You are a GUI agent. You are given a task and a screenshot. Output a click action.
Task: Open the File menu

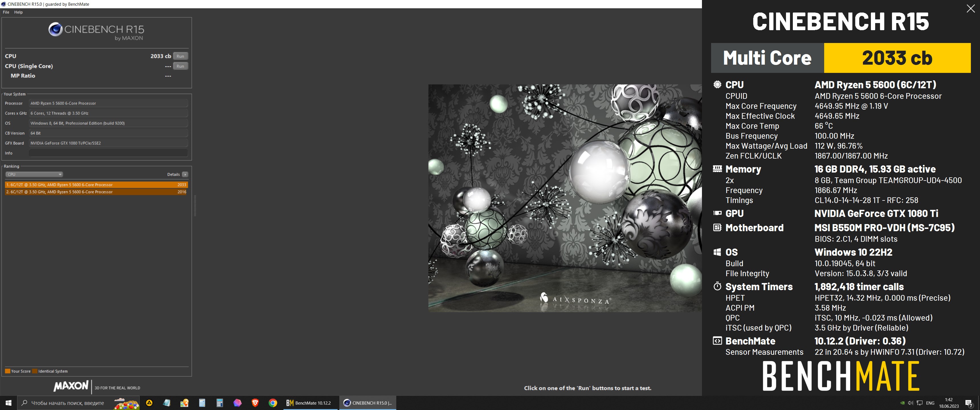[x=6, y=12]
